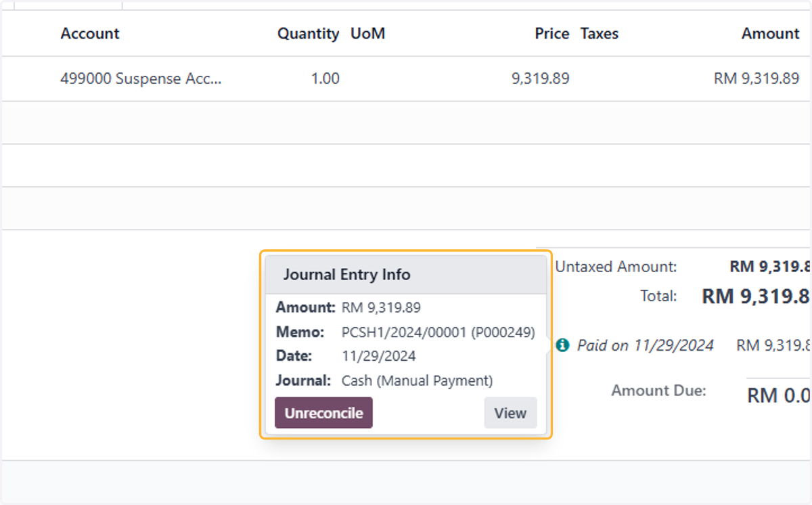Screen dimensions: 812x505
Task: Click memo value PCSH1/2024/00001 (P000249)
Action: [438, 332]
